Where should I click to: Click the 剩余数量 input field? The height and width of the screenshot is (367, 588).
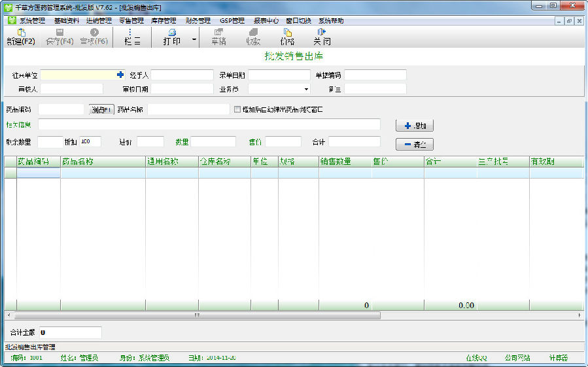(x=50, y=142)
